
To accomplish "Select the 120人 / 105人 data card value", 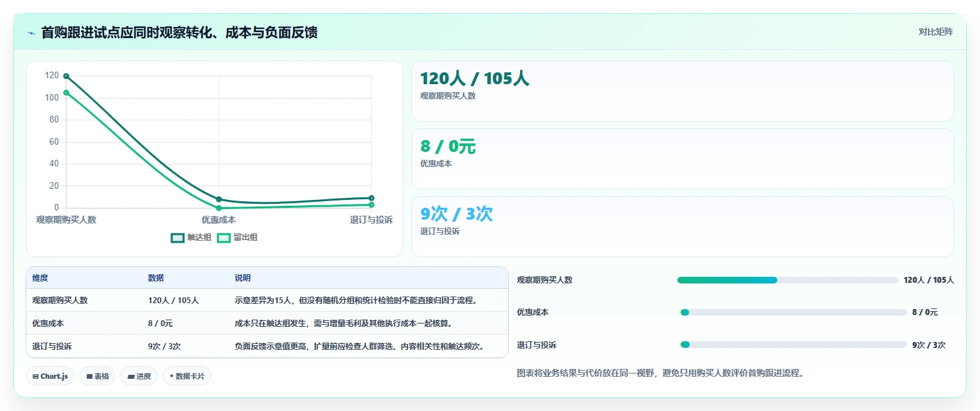I will (x=475, y=78).
